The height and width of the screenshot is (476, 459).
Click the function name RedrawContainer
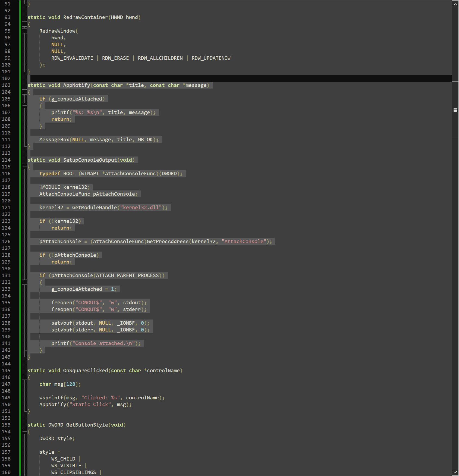pos(86,17)
